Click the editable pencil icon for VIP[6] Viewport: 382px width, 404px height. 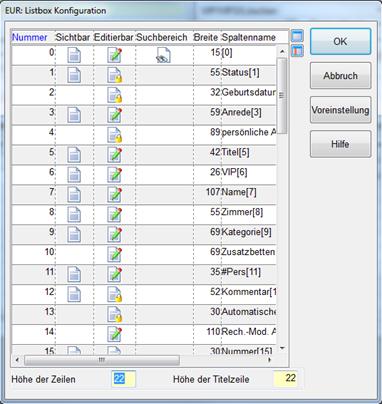pyautogui.click(x=114, y=175)
